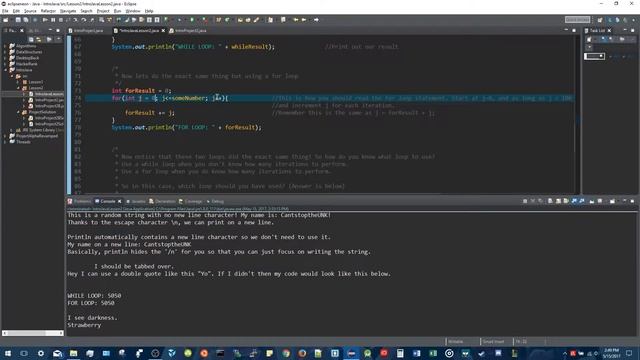Open the Edit menu
Image resolution: width=640 pixels, height=360 pixels.
point(16,11)
